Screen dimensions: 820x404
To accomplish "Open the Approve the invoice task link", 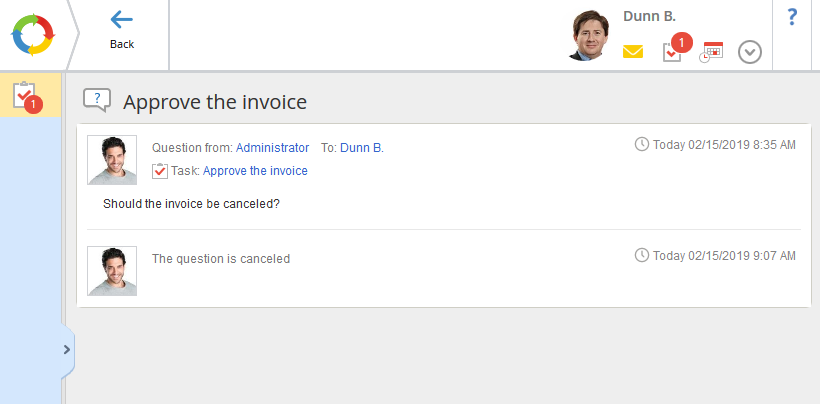I will pos(255,171).
